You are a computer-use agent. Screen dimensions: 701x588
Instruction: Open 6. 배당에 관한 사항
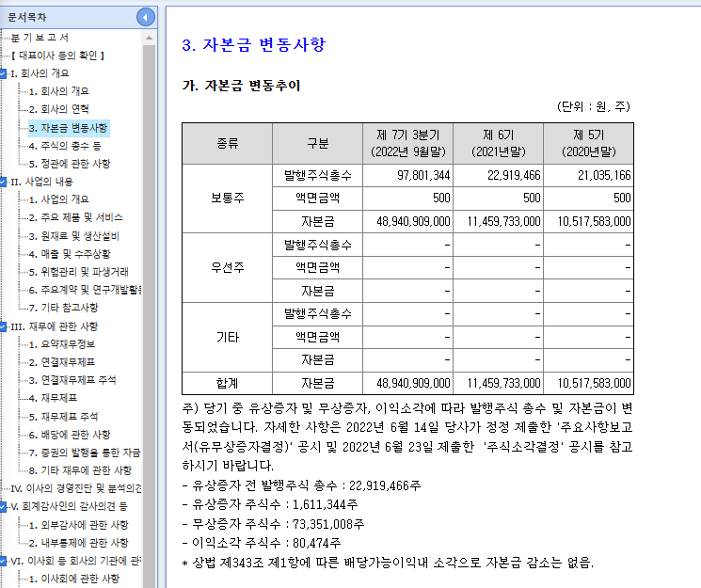70,435
